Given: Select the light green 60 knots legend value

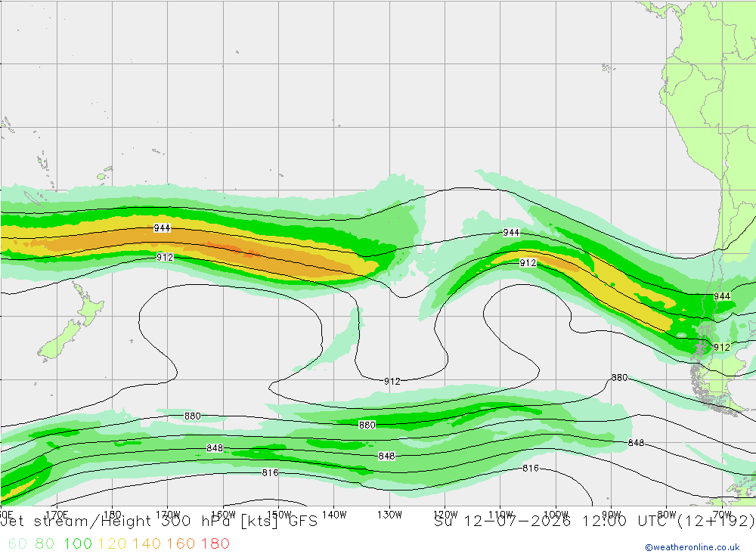Looking at the screenshot, I should coord(17,544).
